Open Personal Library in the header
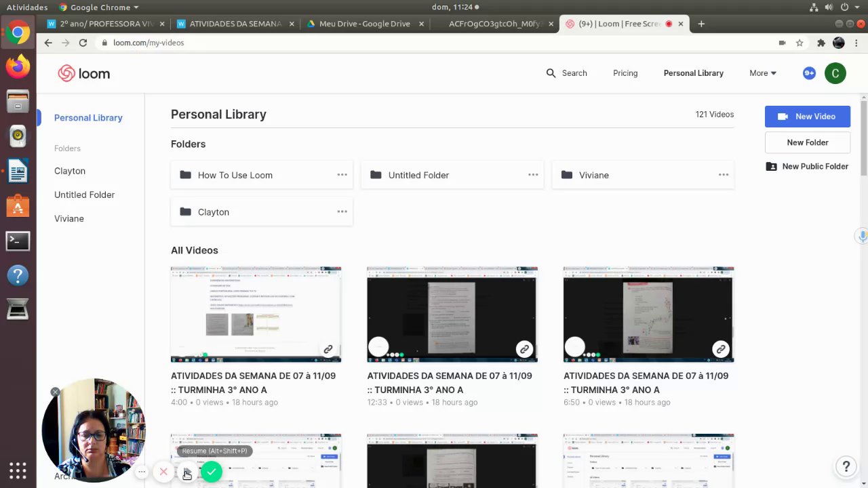868x488 pixels. coord(694,73)
